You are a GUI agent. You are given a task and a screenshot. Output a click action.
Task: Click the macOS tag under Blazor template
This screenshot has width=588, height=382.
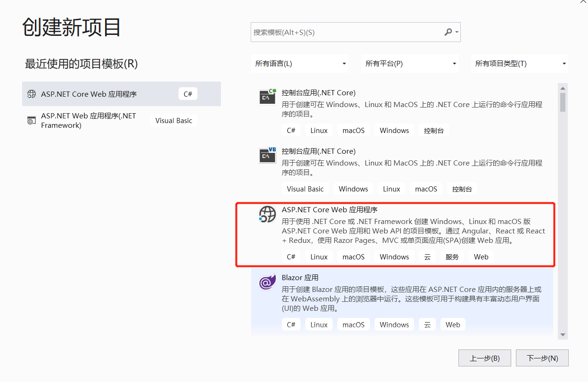pos(353,325)
